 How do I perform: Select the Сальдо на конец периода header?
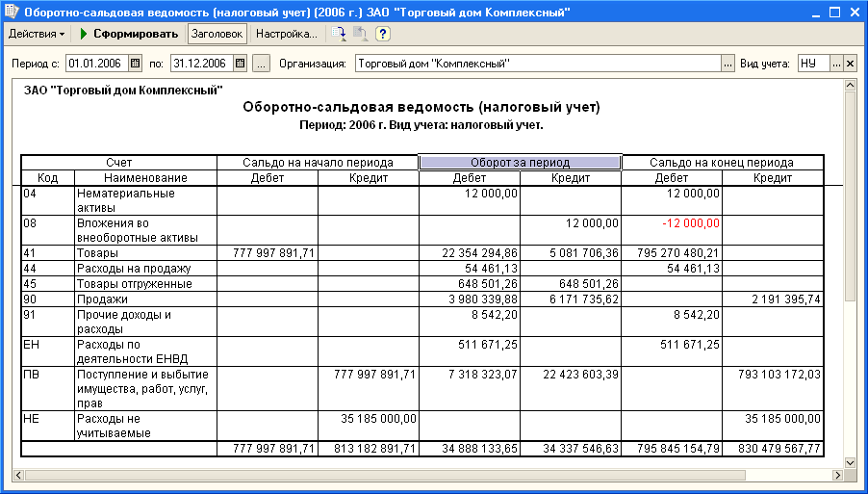pos(722,163)
